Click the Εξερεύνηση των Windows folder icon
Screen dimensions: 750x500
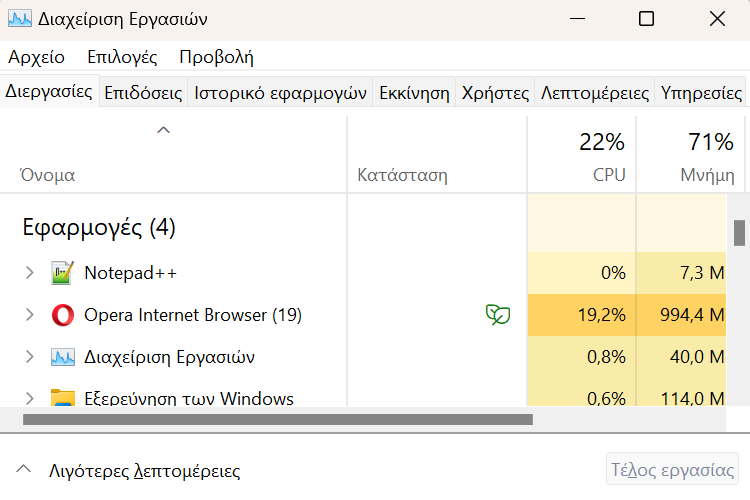pyautogui.click(x=63, y=397)
